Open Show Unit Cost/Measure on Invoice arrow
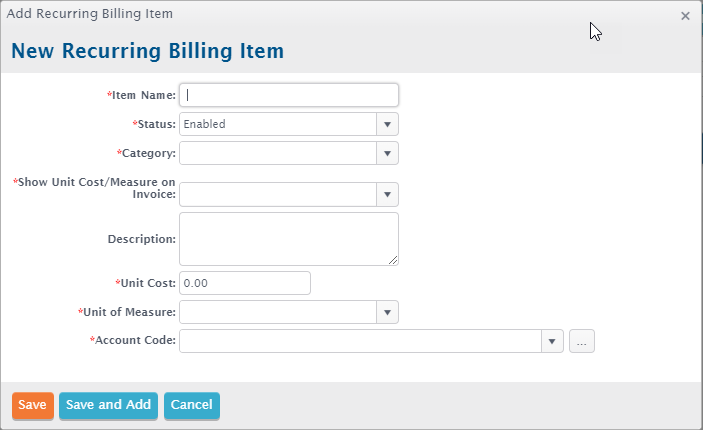 pos(387,195)
